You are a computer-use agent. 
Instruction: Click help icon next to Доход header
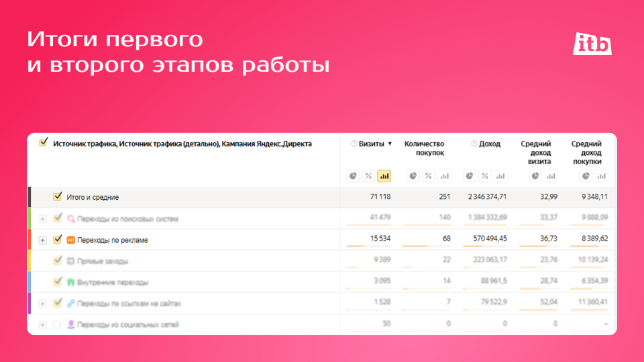(474, 143)
